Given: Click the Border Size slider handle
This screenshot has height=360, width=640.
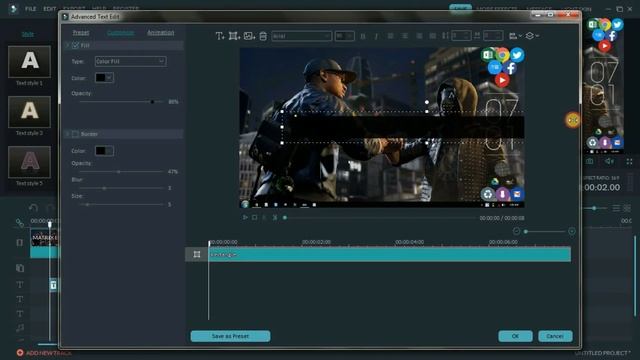Looking at the screenshot, I should tap(88, 204).
